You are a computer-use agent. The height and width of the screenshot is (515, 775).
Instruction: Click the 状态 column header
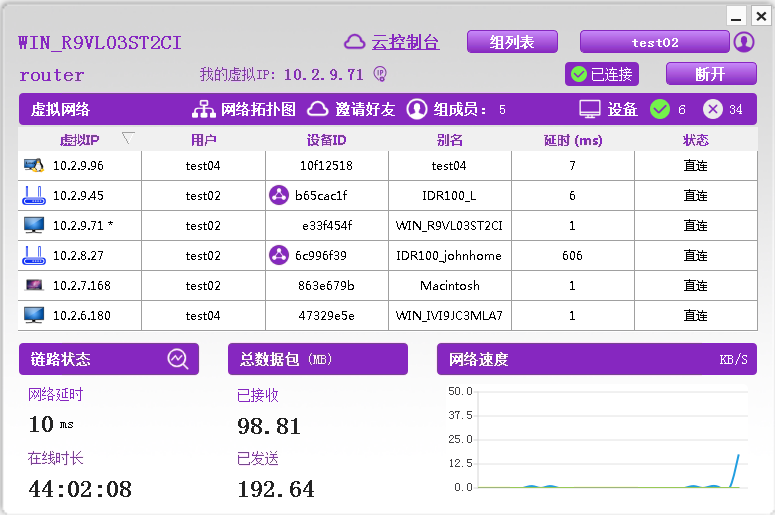[x=696, y=140]
